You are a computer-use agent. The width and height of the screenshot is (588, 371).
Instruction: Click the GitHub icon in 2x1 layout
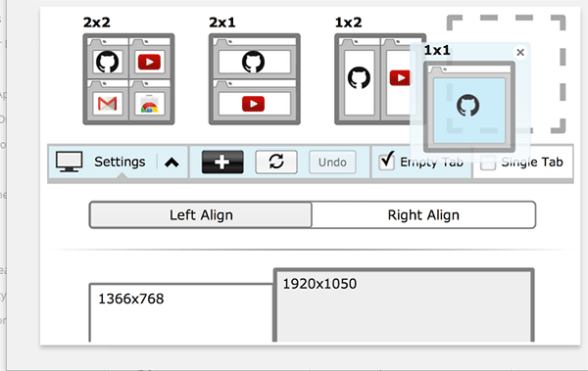coord(254,62)
